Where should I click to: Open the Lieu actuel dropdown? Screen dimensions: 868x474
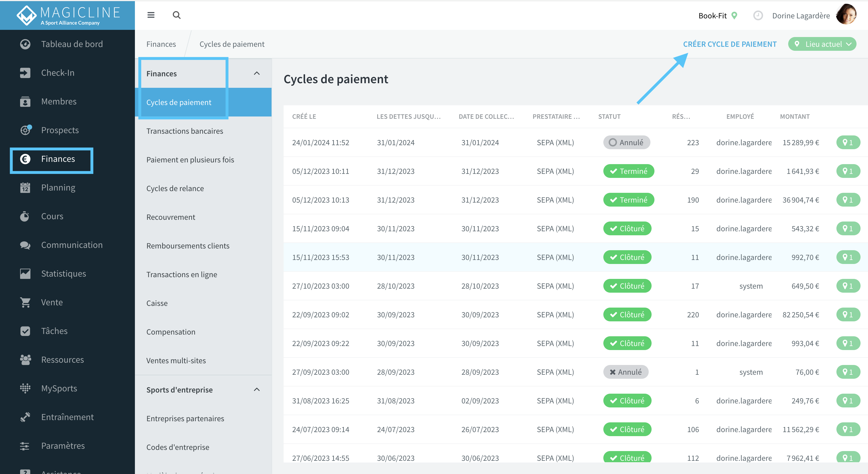(x=822, y=44)
